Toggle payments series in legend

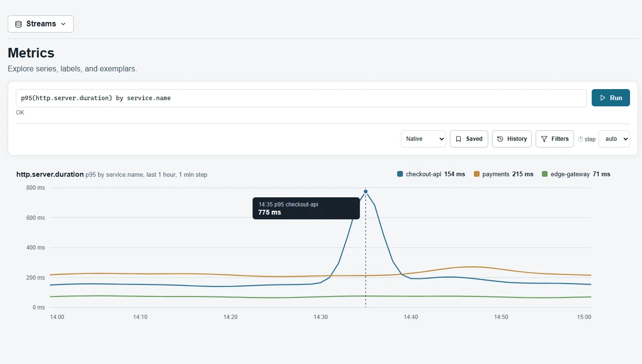[504, 174]
